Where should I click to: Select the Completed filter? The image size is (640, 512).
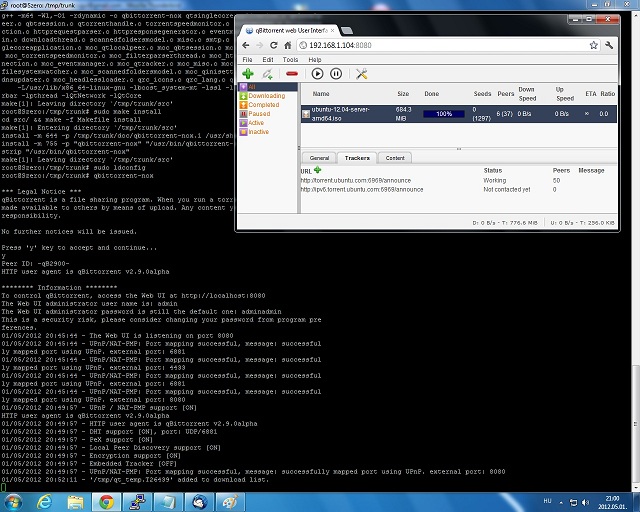click(x=260, y=105)
